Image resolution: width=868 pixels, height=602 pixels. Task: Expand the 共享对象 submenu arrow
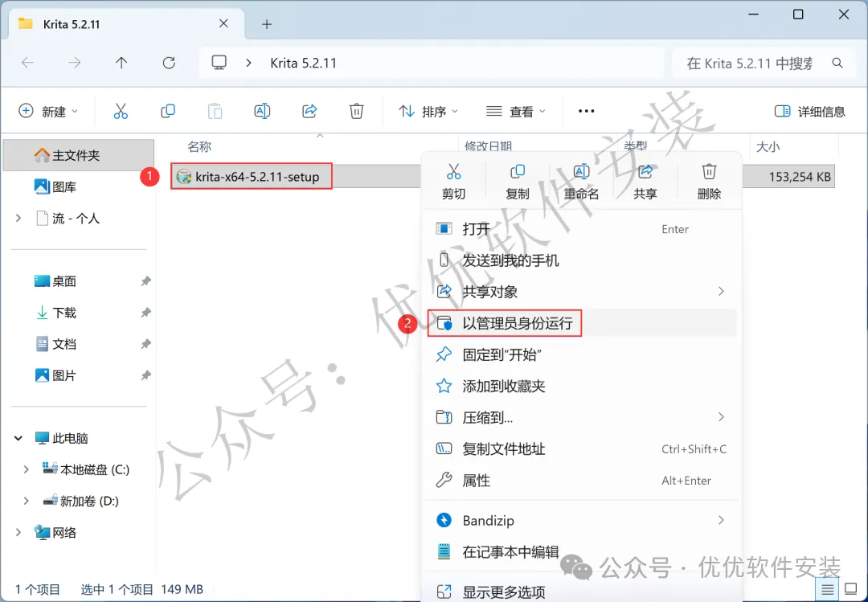721,291
